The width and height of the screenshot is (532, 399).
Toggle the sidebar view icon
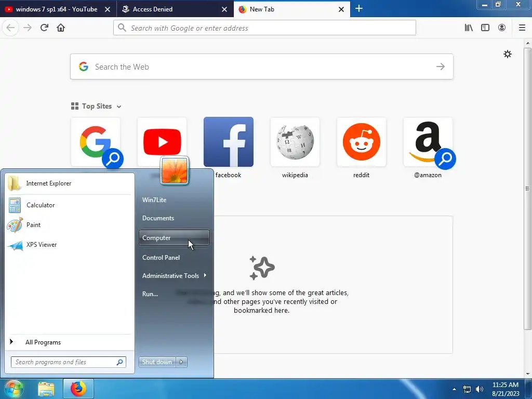point(485,28)
